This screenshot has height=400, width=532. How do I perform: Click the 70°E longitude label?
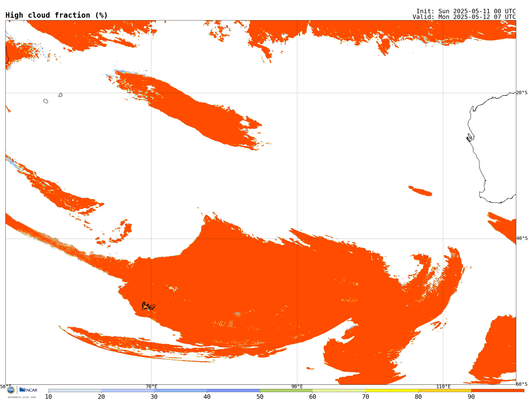[x=151, y=386]
